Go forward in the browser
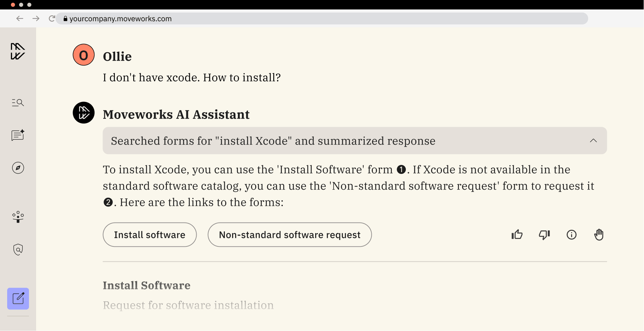The image size is (644, 331). click(x=36, y=18)
